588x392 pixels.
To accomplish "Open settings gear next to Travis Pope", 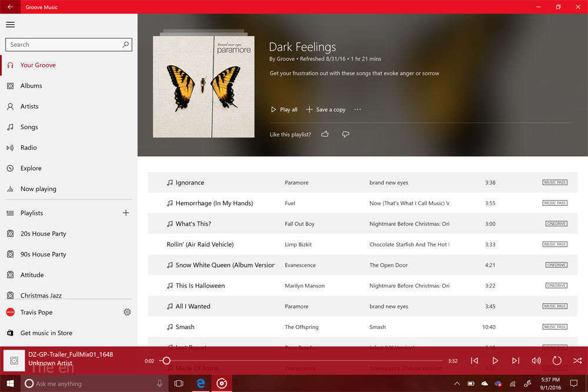I will tap(127, 312).
